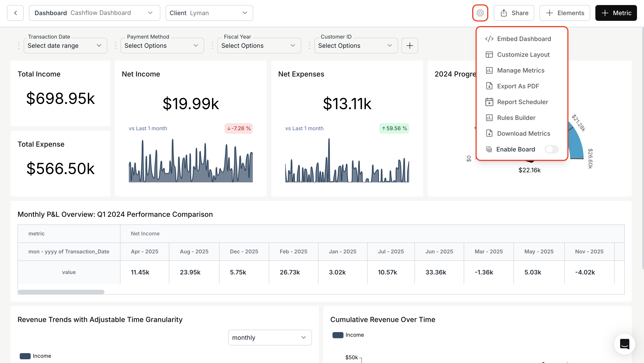Open the Transaction Date range picker
This screenshot has height=363, width=644.
point(65,46)
